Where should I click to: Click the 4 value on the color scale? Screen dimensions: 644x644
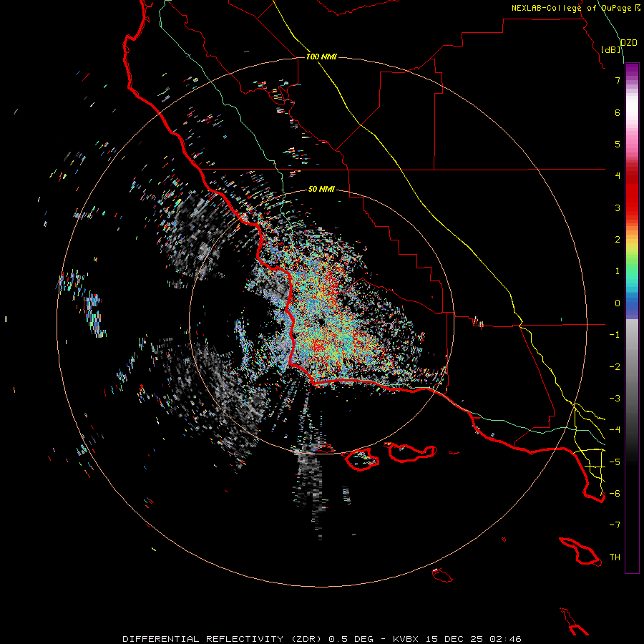[618, 176]
